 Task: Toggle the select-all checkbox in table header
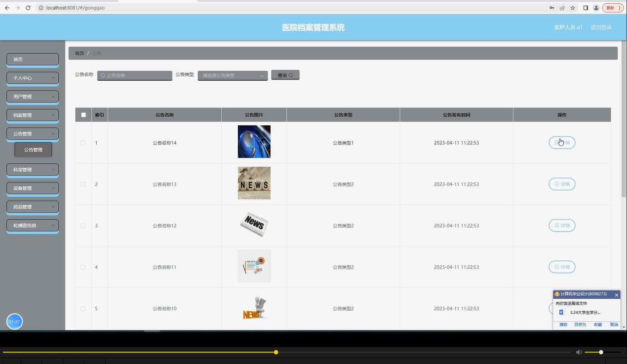tap(84, 115)
